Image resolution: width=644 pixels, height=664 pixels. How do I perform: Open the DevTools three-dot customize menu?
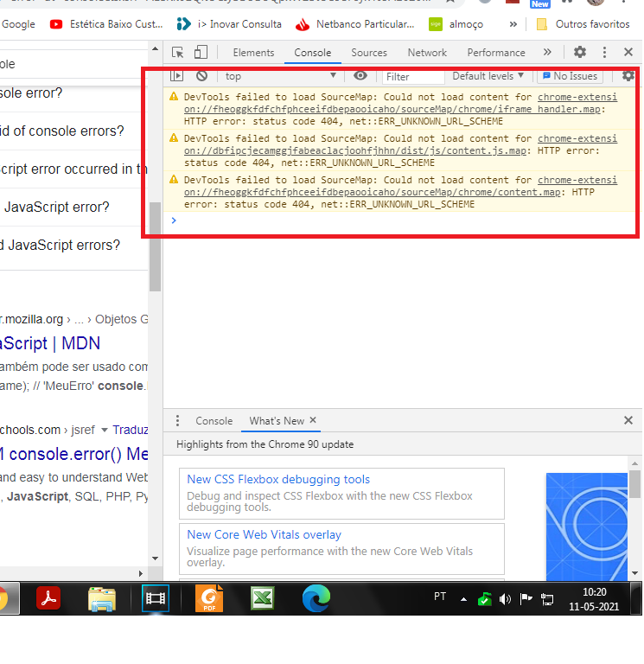(604, 52)
